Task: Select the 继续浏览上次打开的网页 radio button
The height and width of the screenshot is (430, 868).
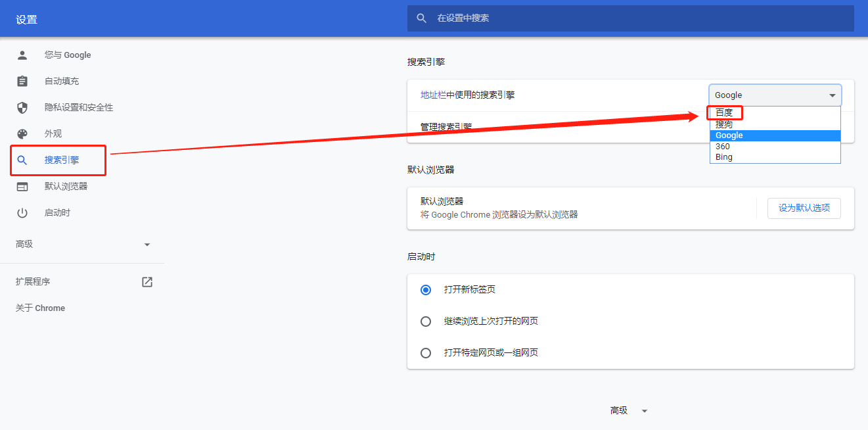Action: tap(426, 322)
